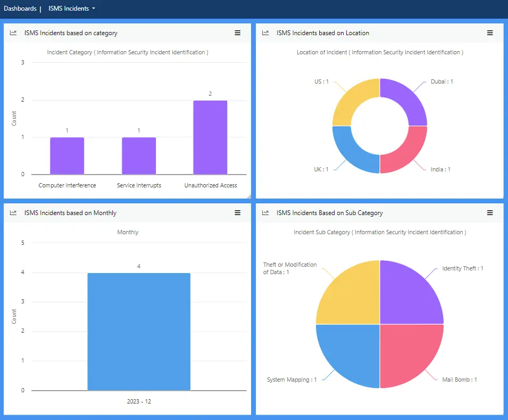Click the chart icon beside ISMS Incidents based on Monthly
Image resolution: width=508 pixels, height=420 pixels.
coord(13,212)
